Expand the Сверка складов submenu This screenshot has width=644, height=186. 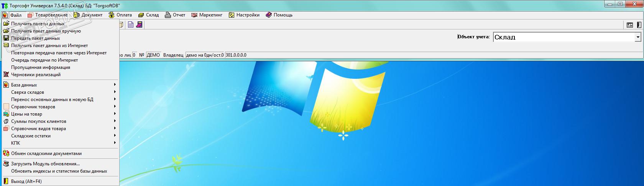coord(60,92)
